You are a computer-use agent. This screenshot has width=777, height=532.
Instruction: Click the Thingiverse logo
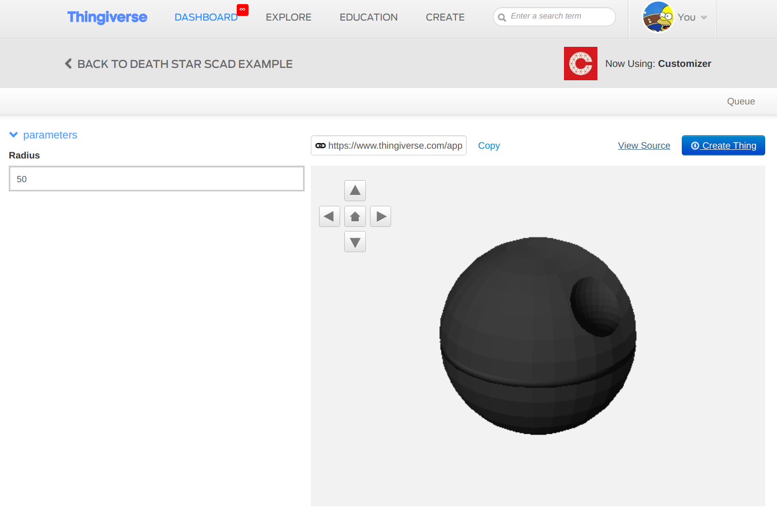(107, 17)
